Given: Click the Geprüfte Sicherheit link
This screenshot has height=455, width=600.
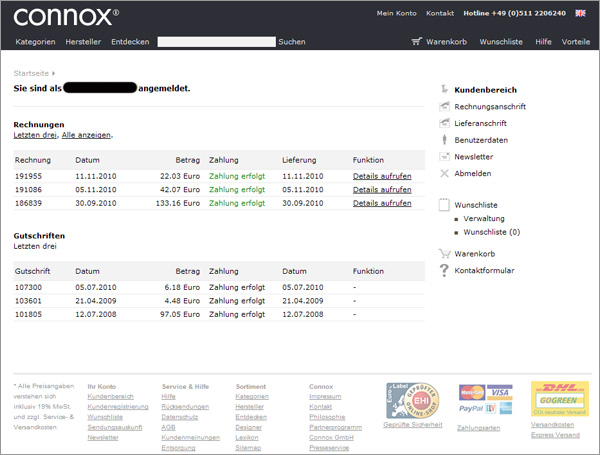Looking at the screenshot, I should click(x=413, y=424).
